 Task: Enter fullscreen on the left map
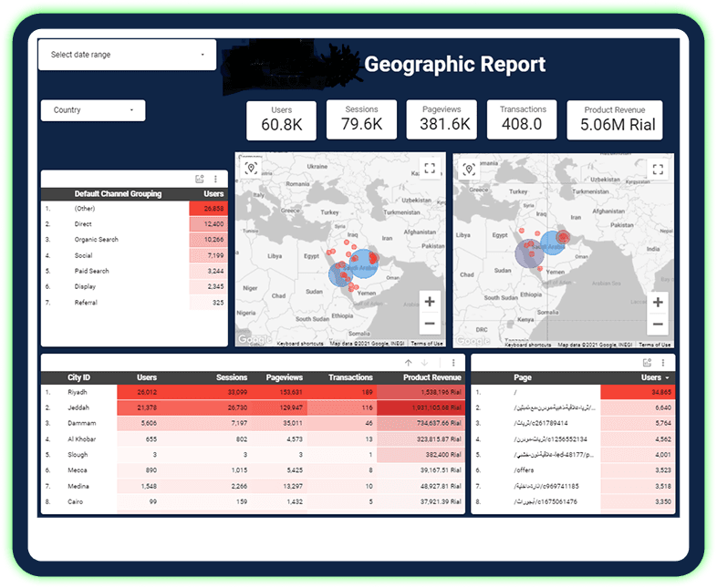429,170
